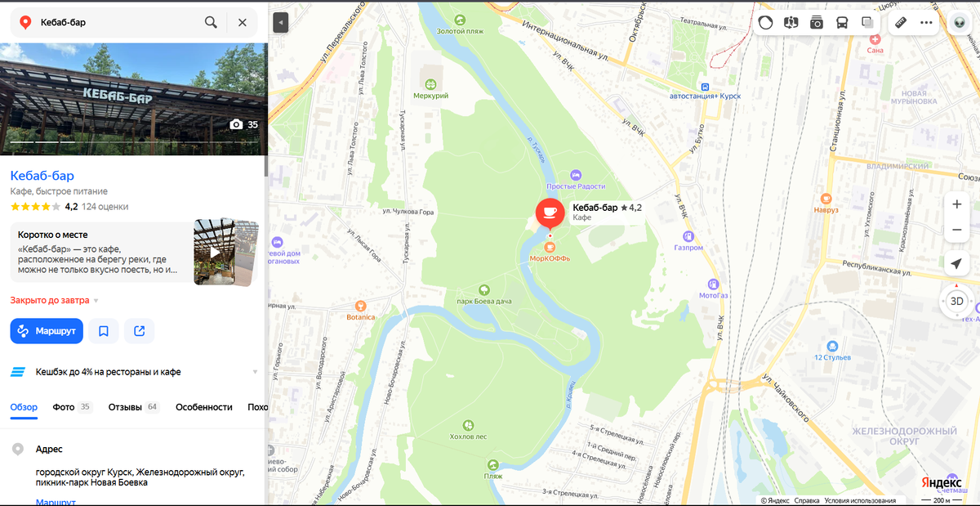
Task: Zoom out the map
Action: coord(957,231)
